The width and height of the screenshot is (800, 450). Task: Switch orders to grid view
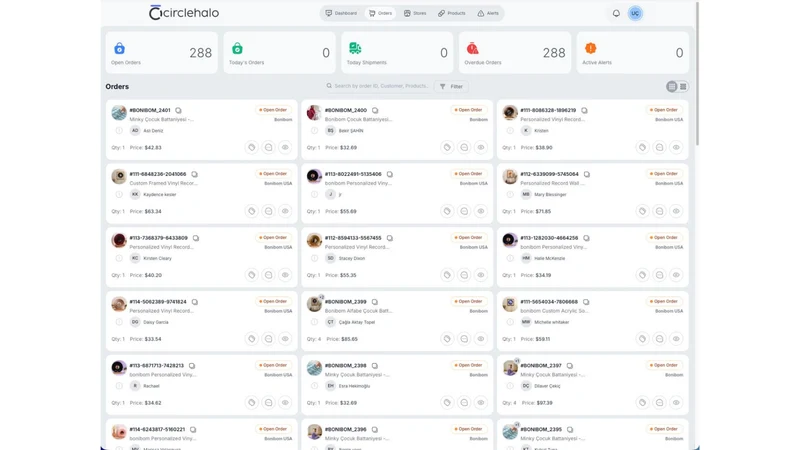[671, 86]
